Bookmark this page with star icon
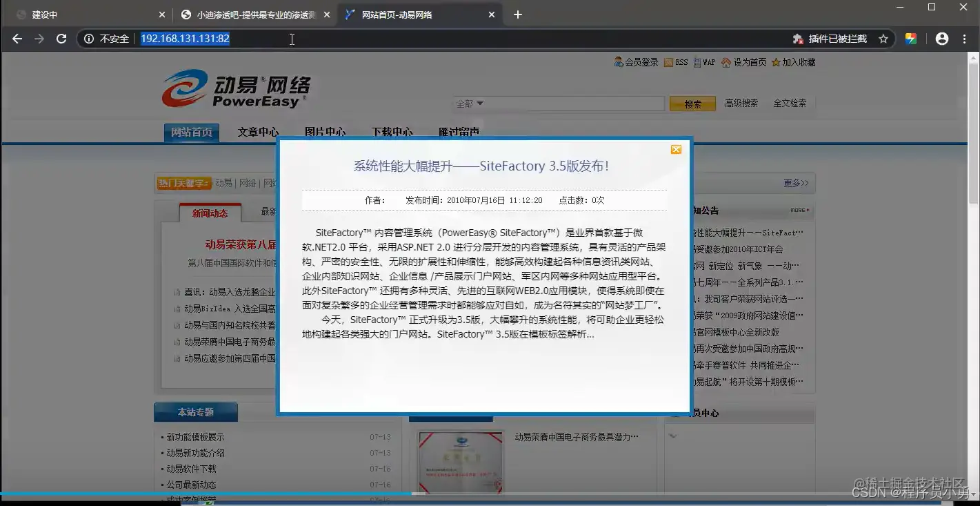The height and width of the screenshot is (506, 980). click(883, 39)
